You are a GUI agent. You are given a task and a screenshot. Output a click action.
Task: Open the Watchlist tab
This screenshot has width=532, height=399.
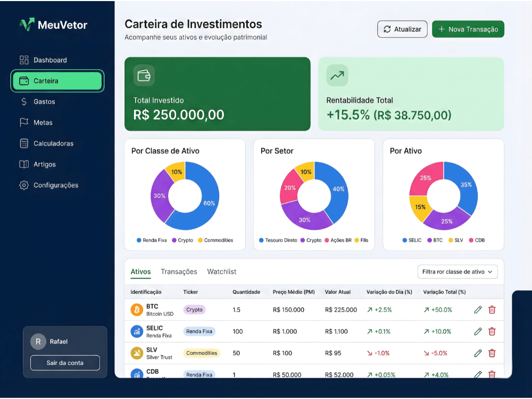(221, 271)
